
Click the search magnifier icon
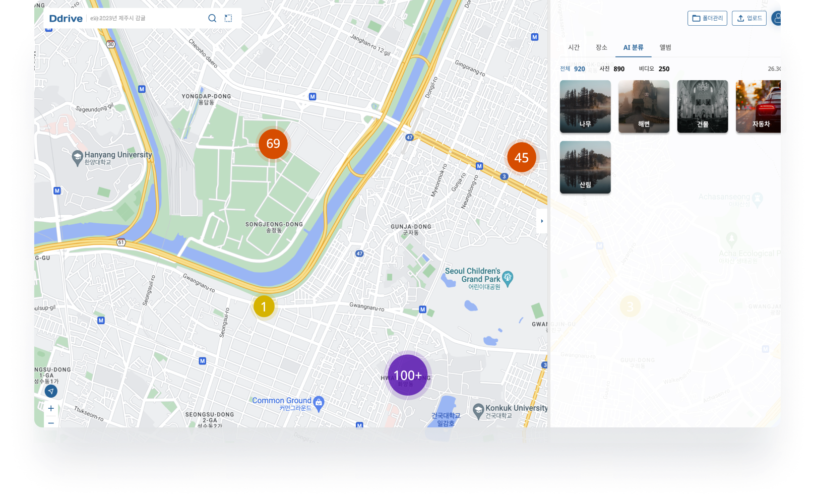click(212, 18)
